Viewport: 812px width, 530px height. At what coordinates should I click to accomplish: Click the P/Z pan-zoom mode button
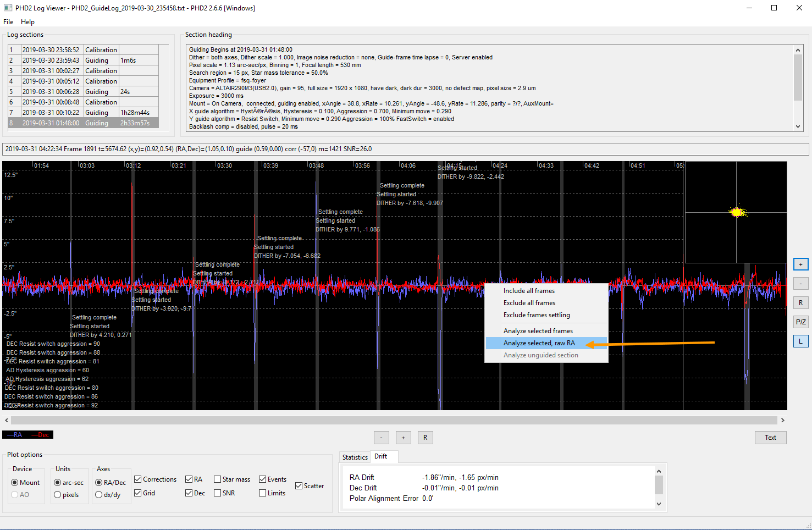pos(800,322)
